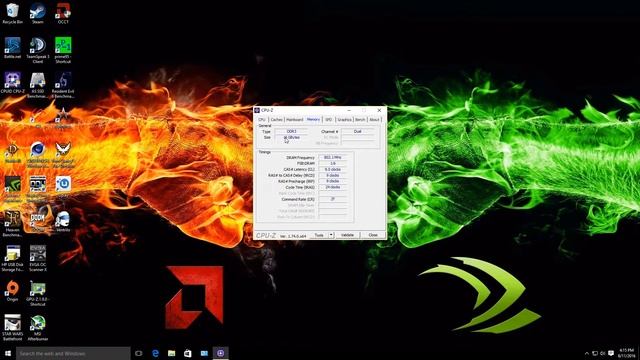Open the GPU-Z shortcut on the desktop

(38, 293)
